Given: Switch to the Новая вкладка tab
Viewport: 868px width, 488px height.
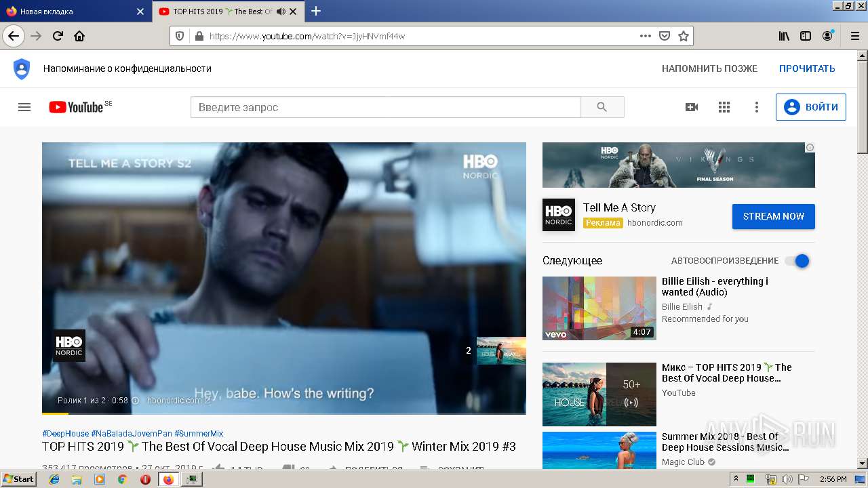Looking at the screenshot, I should coord(75,12).
